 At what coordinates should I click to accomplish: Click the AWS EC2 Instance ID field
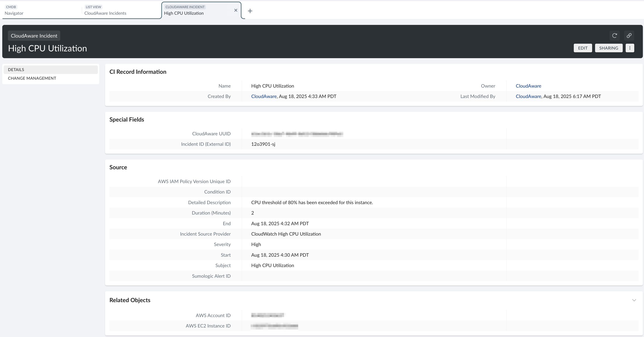pos(208,326)
